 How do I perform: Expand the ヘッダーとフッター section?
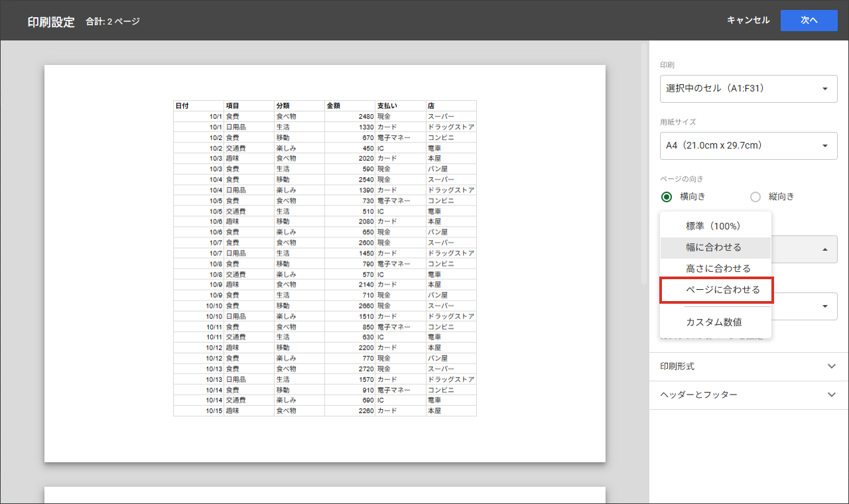tap(749, 395)
